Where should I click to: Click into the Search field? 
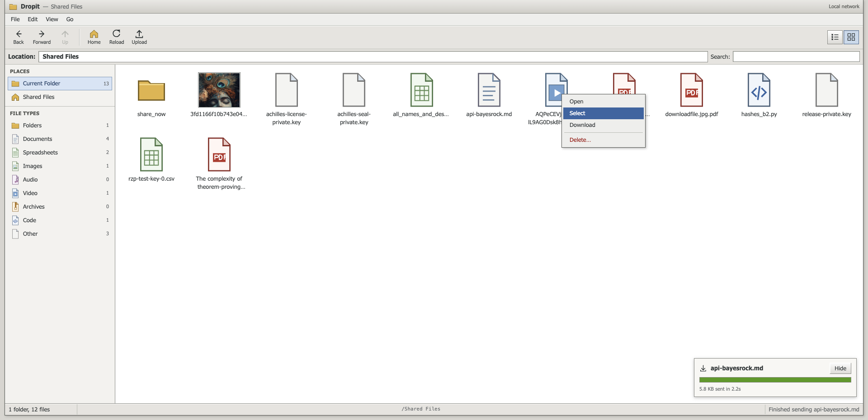pyautogui.click(x=796, y=56)
